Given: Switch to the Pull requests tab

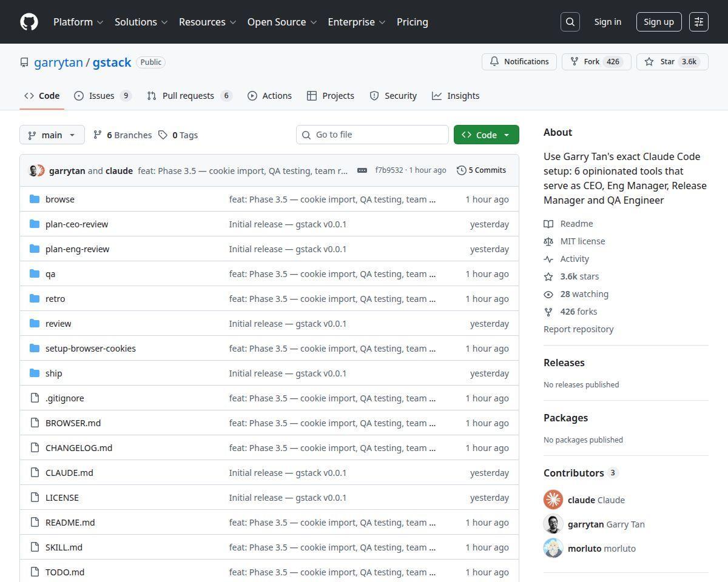Looking at the screenshot, I should tap(189, 96).
